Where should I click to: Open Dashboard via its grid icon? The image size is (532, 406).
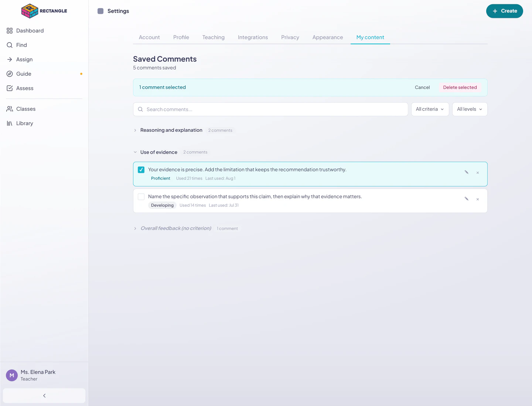10,31
